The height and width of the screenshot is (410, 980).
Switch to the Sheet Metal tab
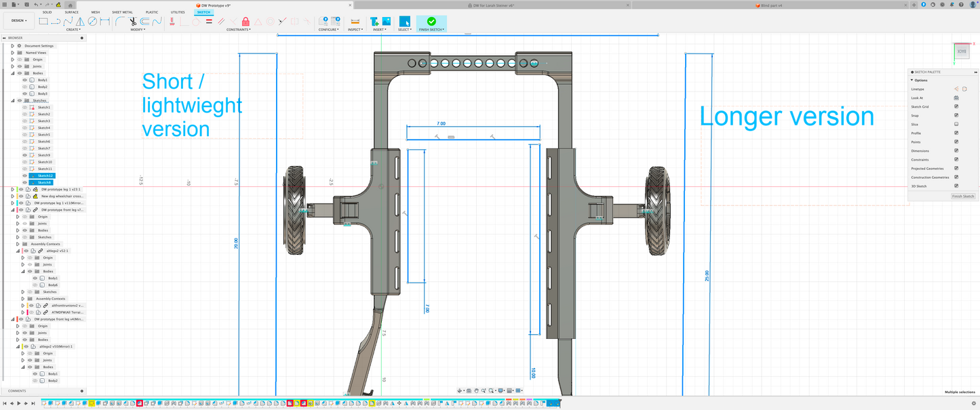[122, 12]
